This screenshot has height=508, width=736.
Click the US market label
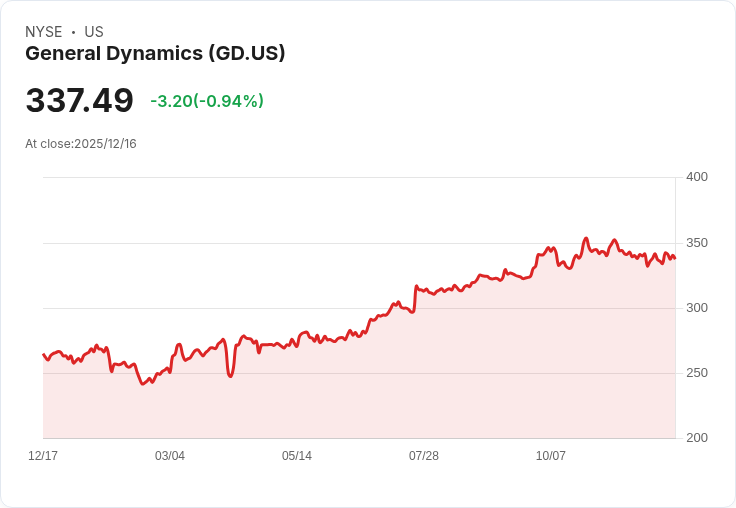(x=94, y=32)
